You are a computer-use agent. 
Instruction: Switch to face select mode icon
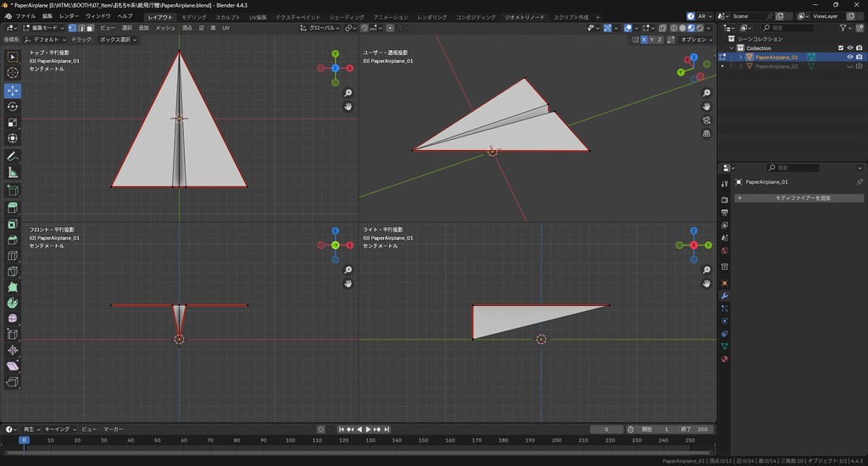pyautogui.click(x=91, y=28)
